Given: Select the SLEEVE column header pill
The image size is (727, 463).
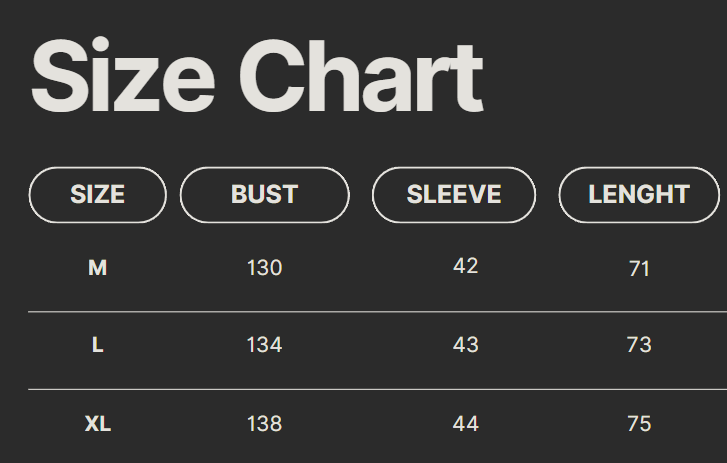Looking at the screenshot, I should tap(454, 194).
